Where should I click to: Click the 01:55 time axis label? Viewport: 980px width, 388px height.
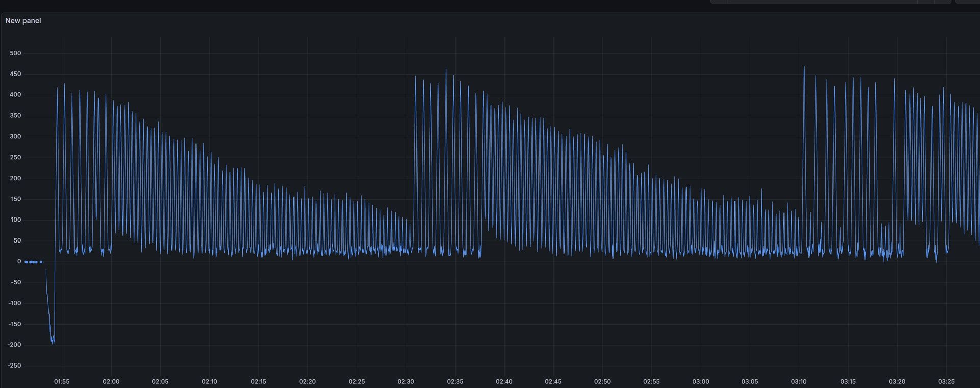tap(62, 382)
